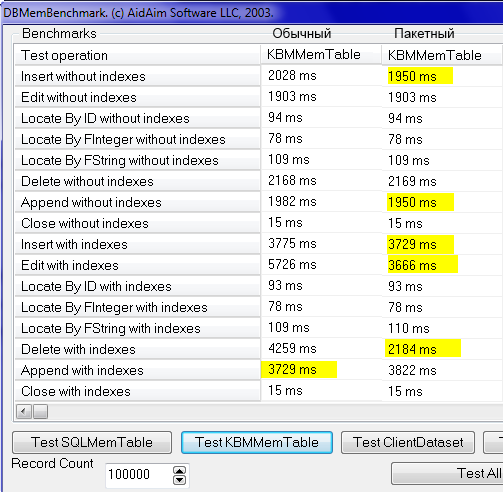
Task: Select 'Locate By ID without indexes' row
Action: pyautogui.click(x=137, y=118)
